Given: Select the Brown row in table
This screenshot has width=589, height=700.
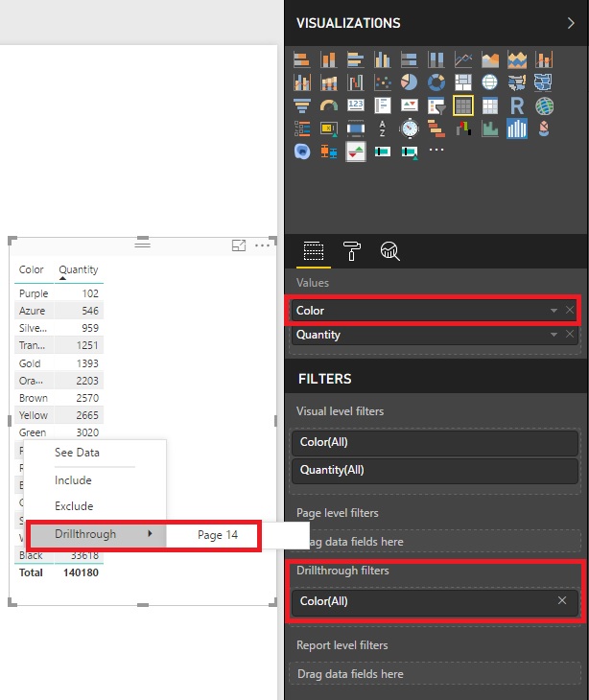Looking at the screenshot, I should pyautogui.click(x=59, y=398).
